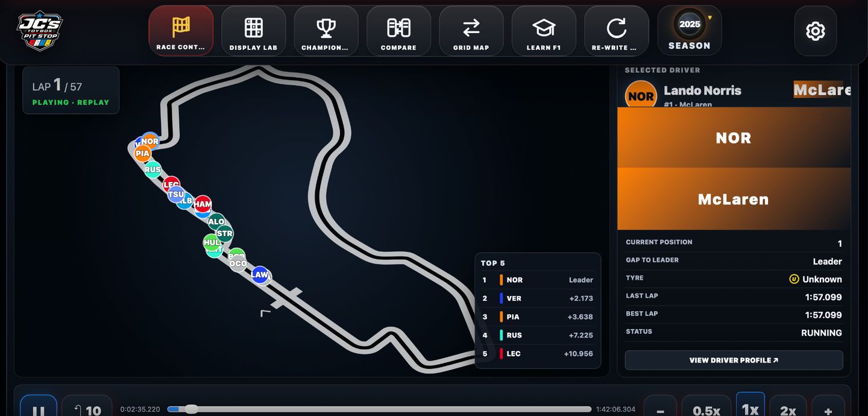The image size is (868, 416).
Task: Click the Status RUNNING value
Action: pyautogui.click(x=822, y=333)
